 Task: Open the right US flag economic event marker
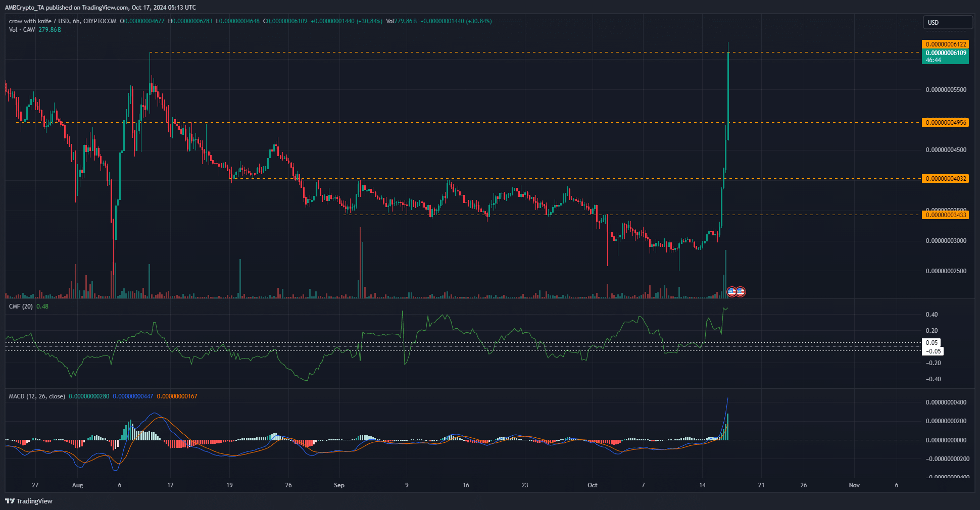coord(741,291)
